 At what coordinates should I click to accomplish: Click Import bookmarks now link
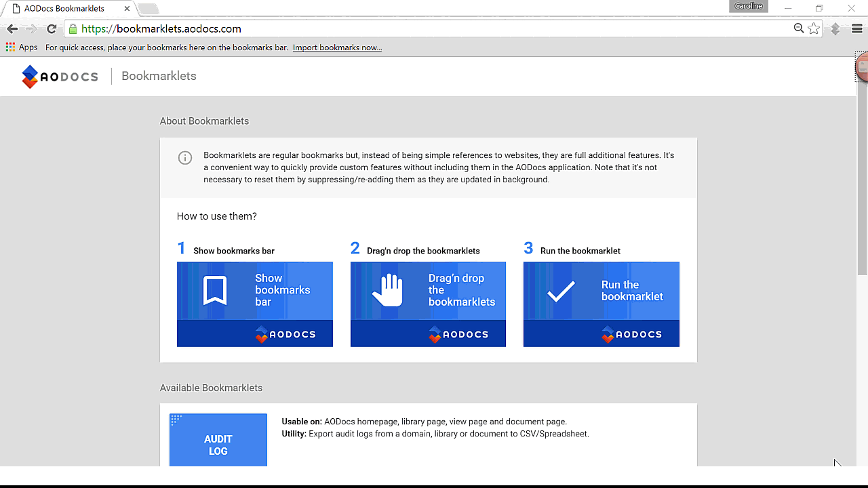coord(337,47)
